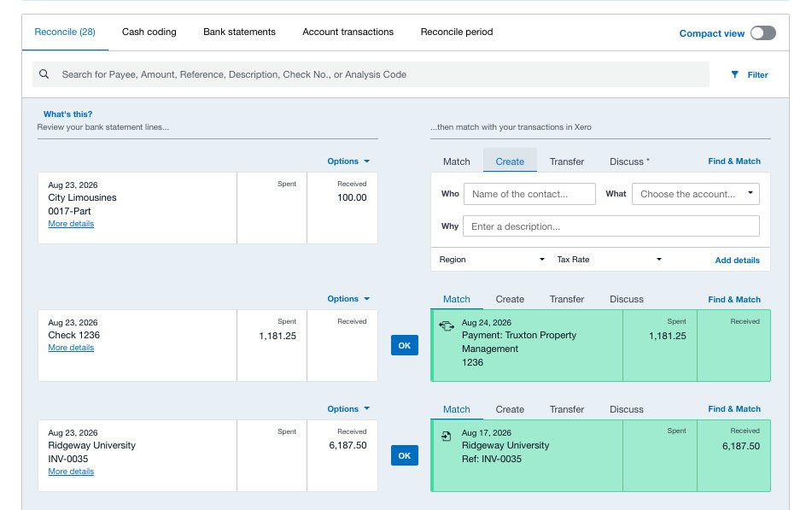Select Discuss tab for City Limousines line
Screen dimensions: 812x510
629,161
